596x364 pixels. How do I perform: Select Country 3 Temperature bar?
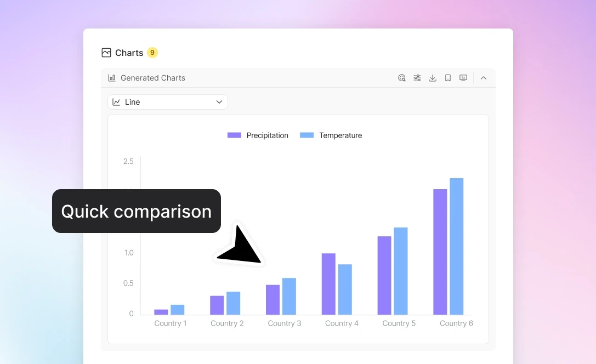tap(290, 297)
